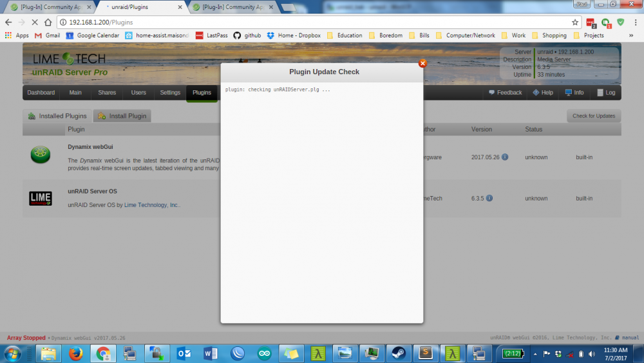The width and height of the screenshot is (644, 363).
Task: Expand the Education bookmarks folder
Action: [x=345, y=35]
